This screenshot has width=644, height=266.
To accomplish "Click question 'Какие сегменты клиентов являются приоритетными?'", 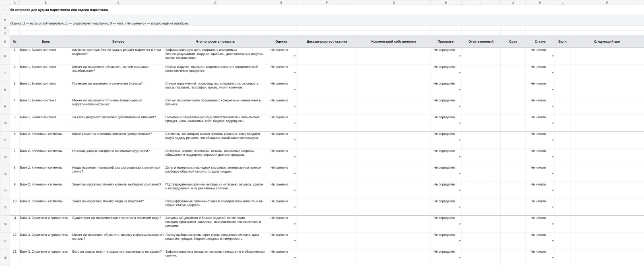I will coord(112,134).
